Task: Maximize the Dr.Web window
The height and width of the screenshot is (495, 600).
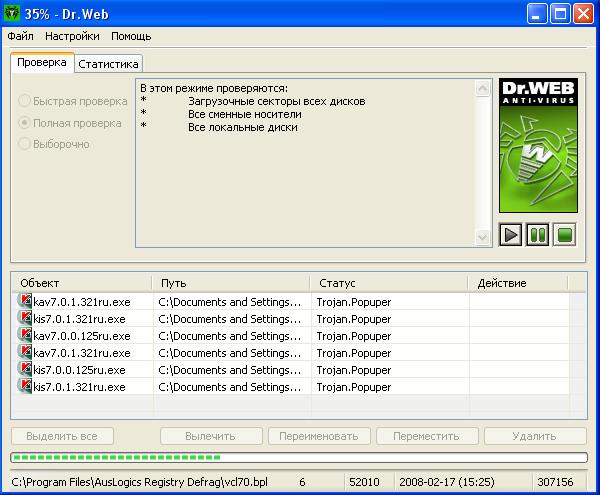Action: pyautogui.click(x=560, y=14)
